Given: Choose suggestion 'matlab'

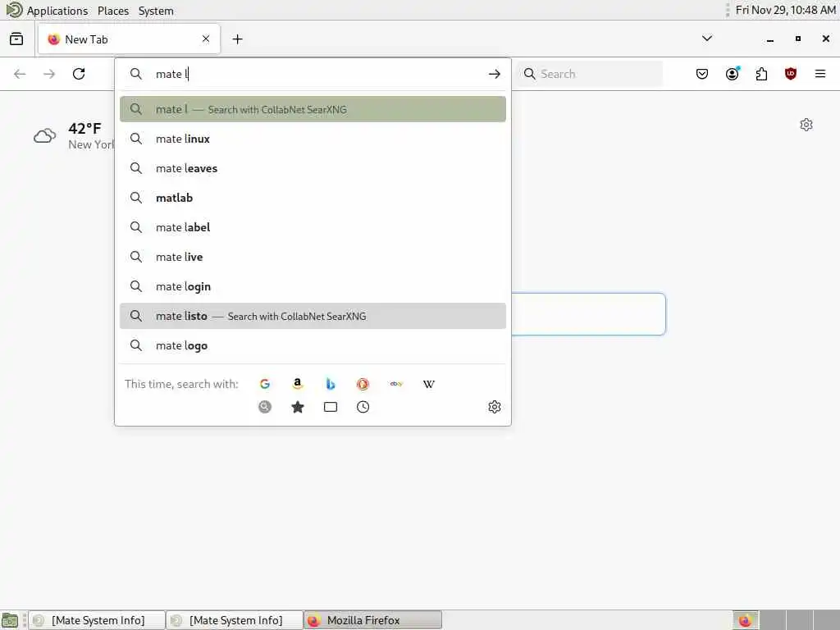Looking at the screenshot, I should (313, 198).
